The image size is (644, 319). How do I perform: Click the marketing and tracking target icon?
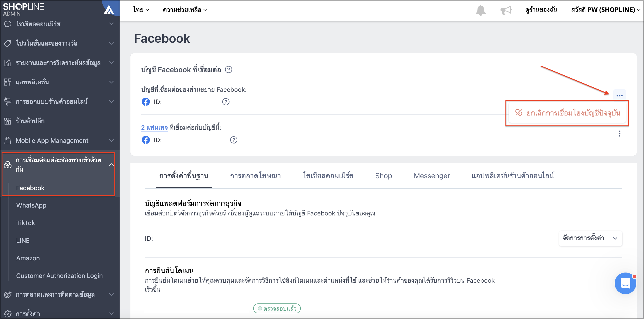pyautogui.click(x=8, y=294)
